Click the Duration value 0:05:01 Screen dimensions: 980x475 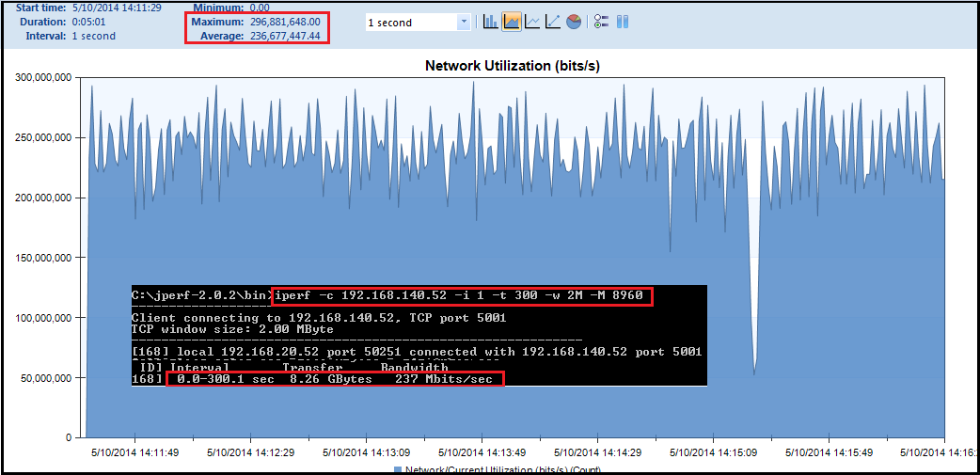point(92,21)
